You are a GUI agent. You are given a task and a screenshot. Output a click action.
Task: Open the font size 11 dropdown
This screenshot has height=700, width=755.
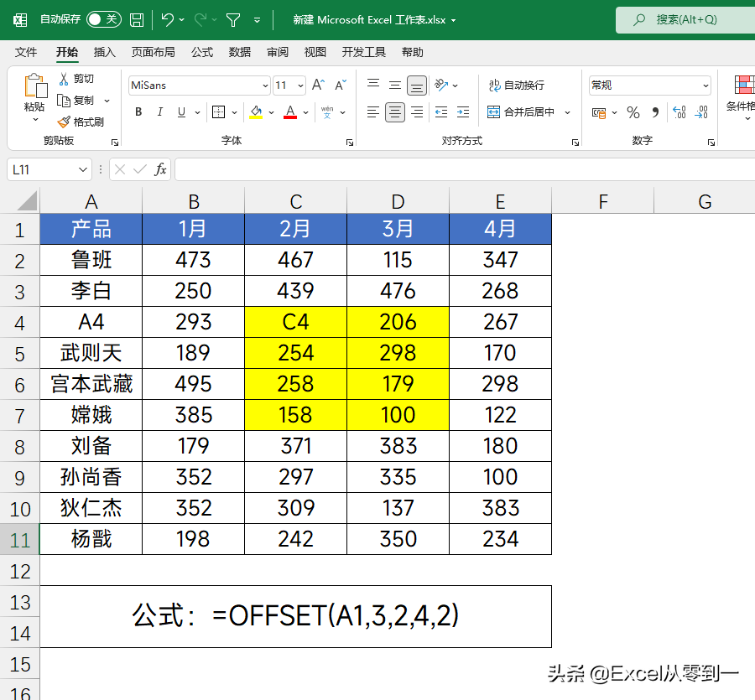coord(300,86)
